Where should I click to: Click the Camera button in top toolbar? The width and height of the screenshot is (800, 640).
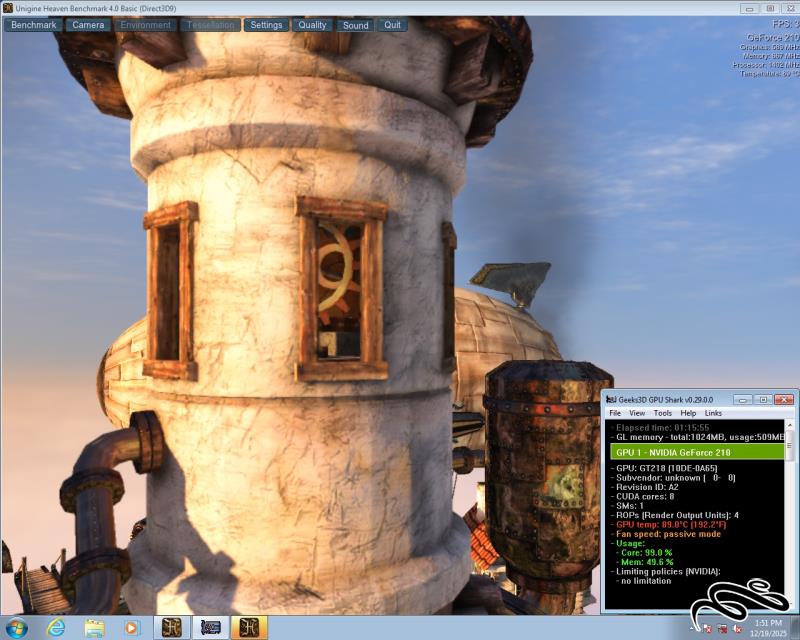point(89,25)
